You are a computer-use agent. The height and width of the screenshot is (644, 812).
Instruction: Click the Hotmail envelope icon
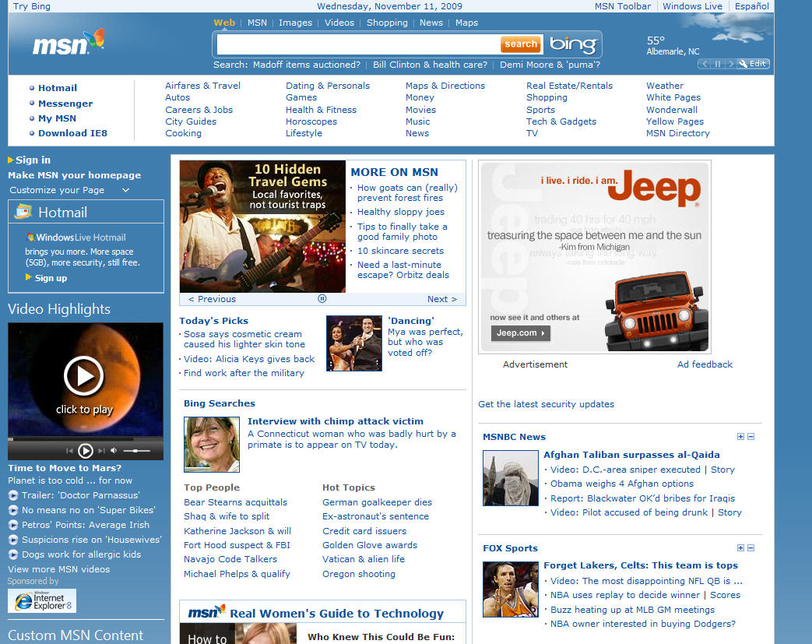click(23, 212)
